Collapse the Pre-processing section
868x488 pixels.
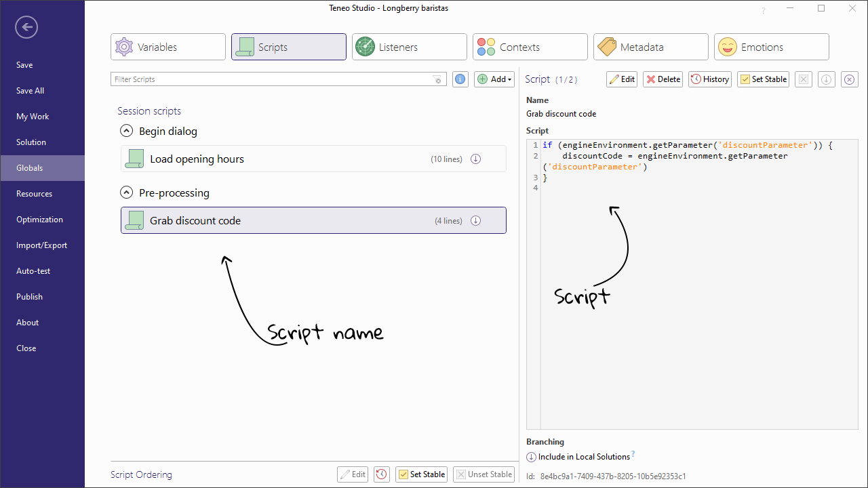[x=126, y=193]
